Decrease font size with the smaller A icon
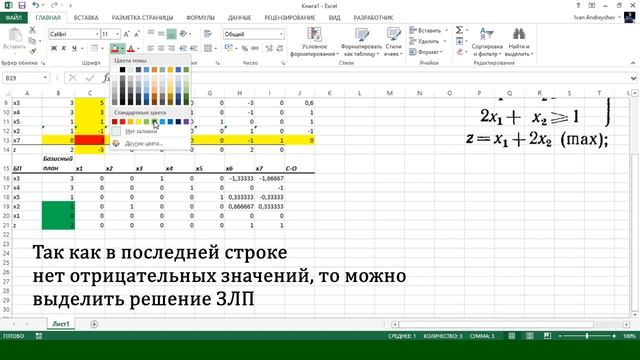The height and width of the screenshot is (360, 640). [x=137, y=34]
